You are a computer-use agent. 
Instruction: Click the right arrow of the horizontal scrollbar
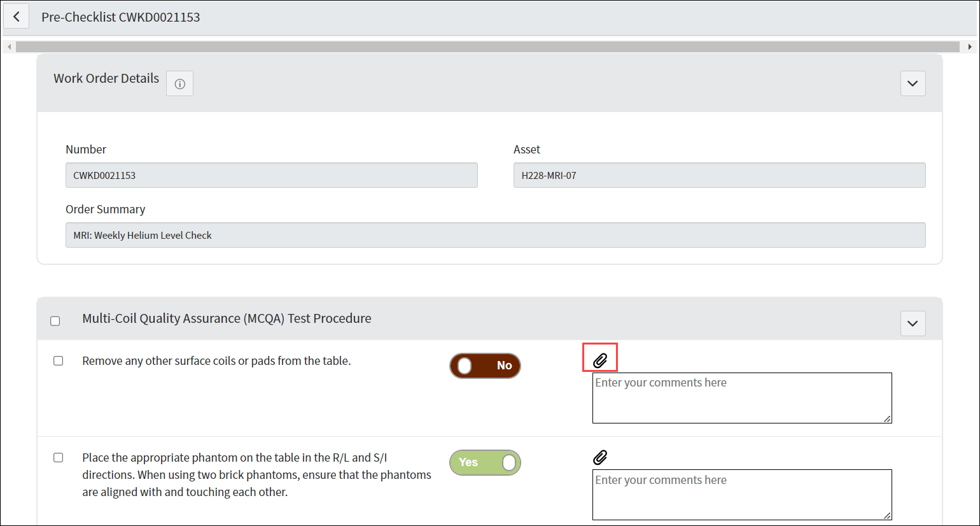(969, 46)
